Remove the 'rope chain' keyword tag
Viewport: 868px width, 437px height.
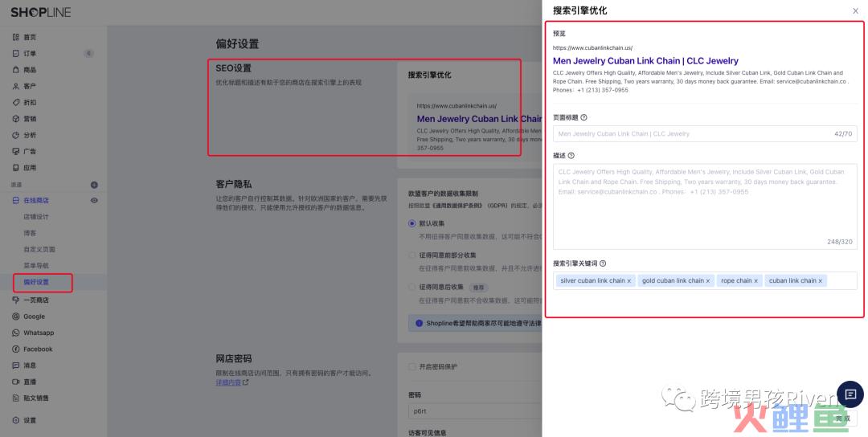point(755,281)
